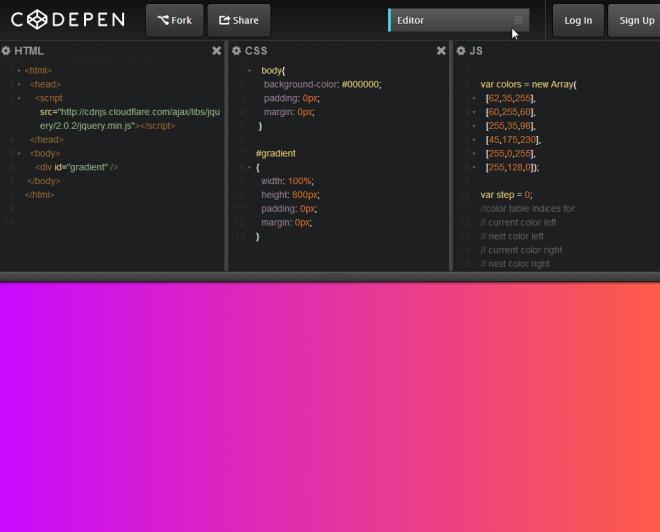Click the Sign Up button

[x=636, y=20]
